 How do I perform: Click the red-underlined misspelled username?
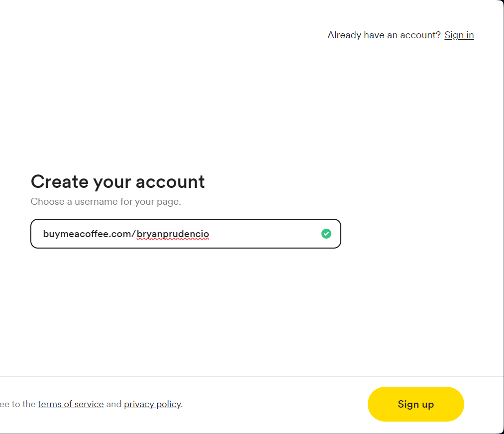(173, 234)
